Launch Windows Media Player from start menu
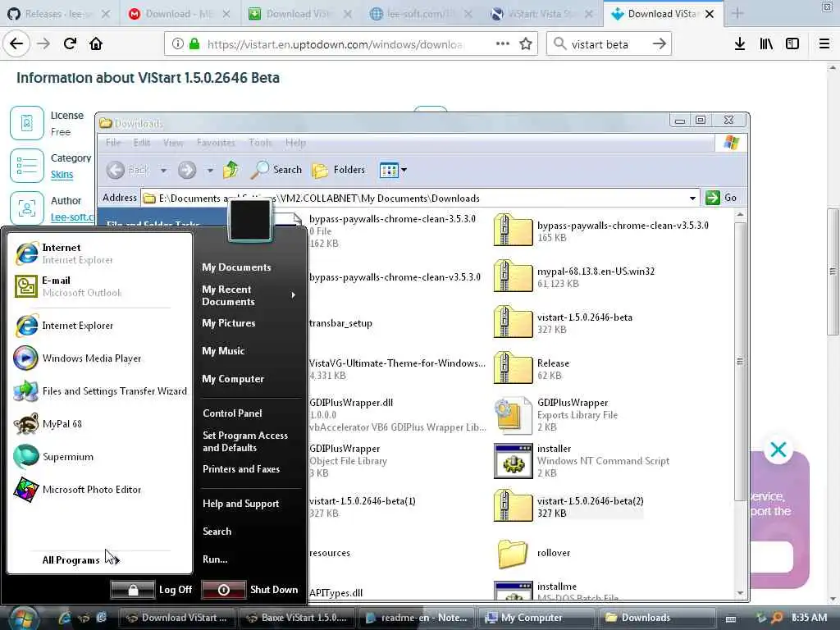This screenshot has height=630, width=840. tap(78, 358)
